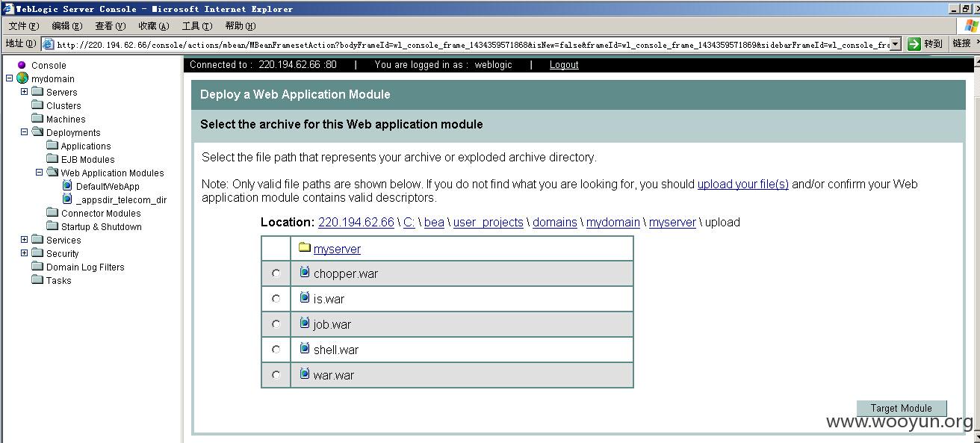This screenshot has width=980, height=443.
Task: Click the 220.194.62.66 location link
Action: coord(356,222)
